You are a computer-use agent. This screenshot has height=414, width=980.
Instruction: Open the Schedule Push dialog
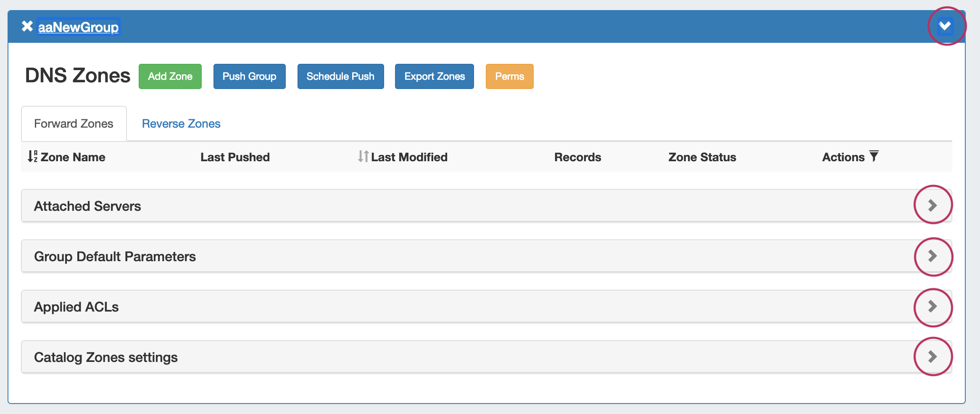click(x=340, y=76)
